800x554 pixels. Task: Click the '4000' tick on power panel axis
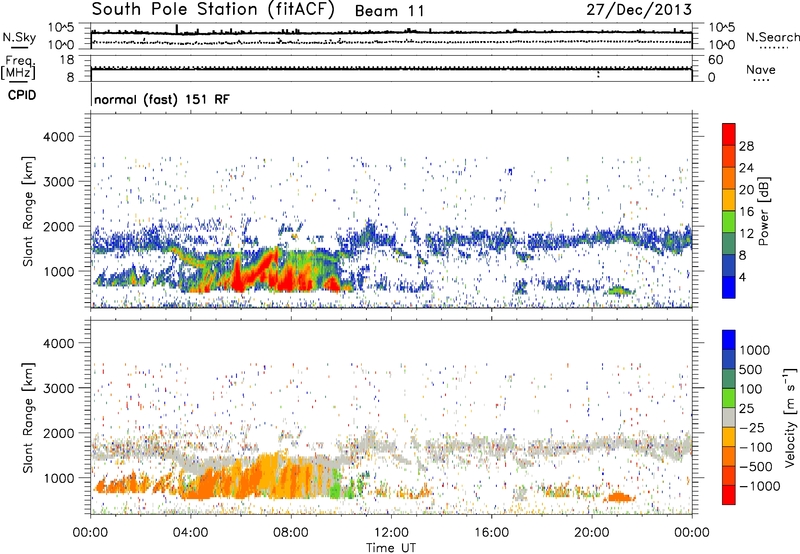click(58, 137)
